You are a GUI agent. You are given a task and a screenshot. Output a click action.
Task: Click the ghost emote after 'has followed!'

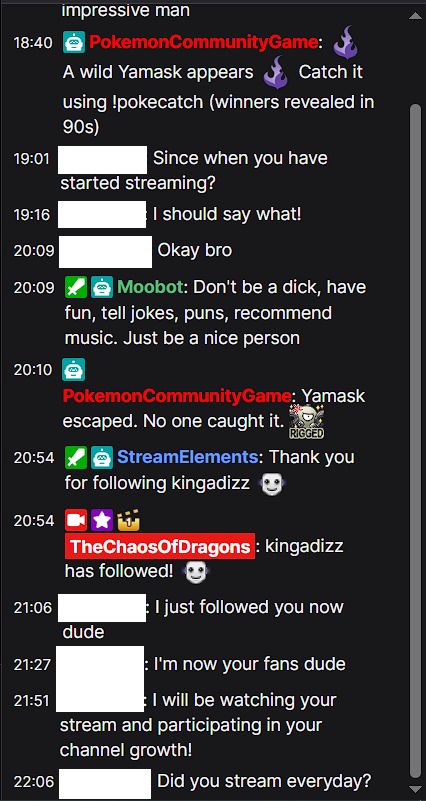coord(197,573)
